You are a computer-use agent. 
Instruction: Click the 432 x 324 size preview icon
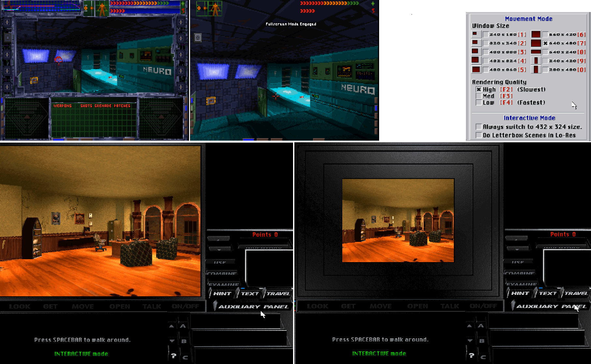(476, 61)
